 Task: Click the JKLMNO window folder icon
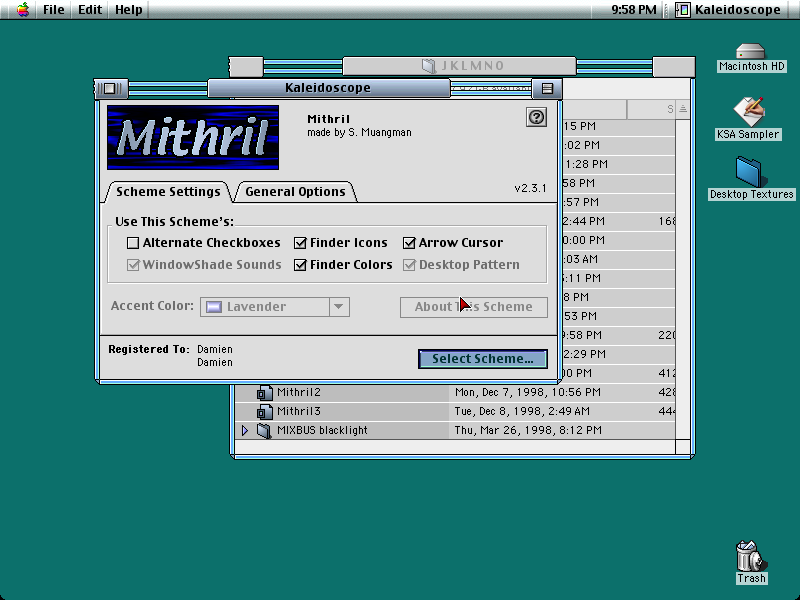pos(429,65)
